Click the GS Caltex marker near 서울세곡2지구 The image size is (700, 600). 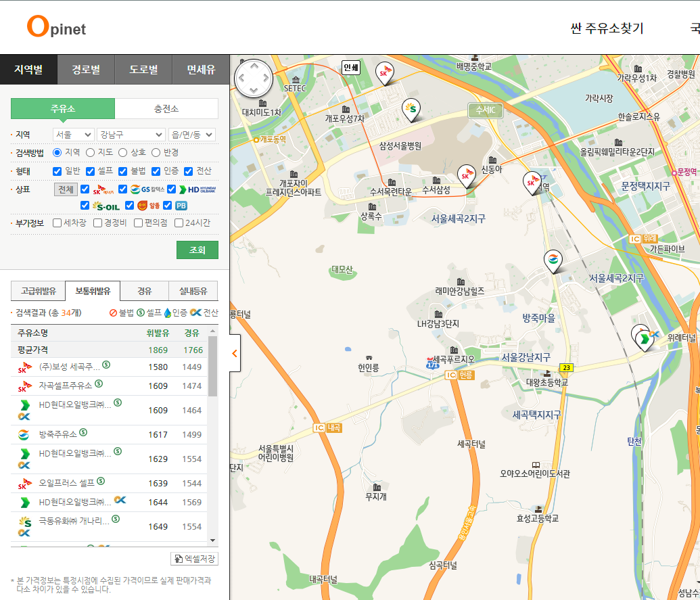tap(553, 262)
